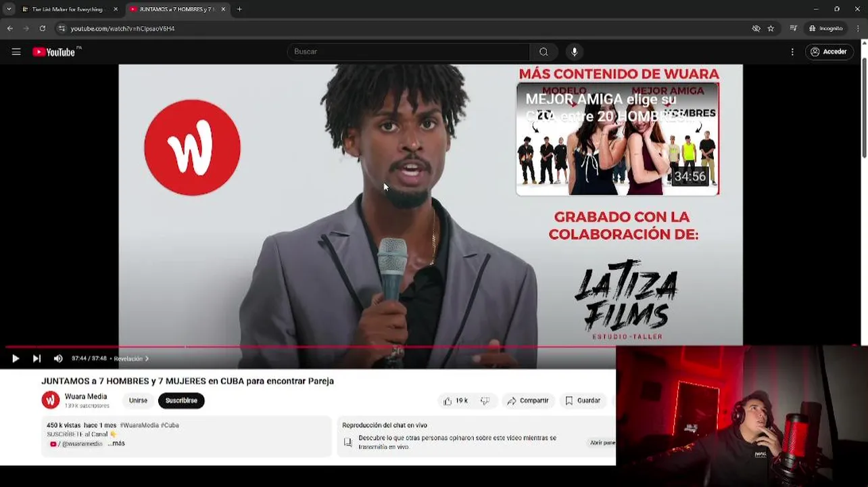868x487 pixels.
Task: Expand the Revelación chapter chevron
Action: tap(147, 359)
